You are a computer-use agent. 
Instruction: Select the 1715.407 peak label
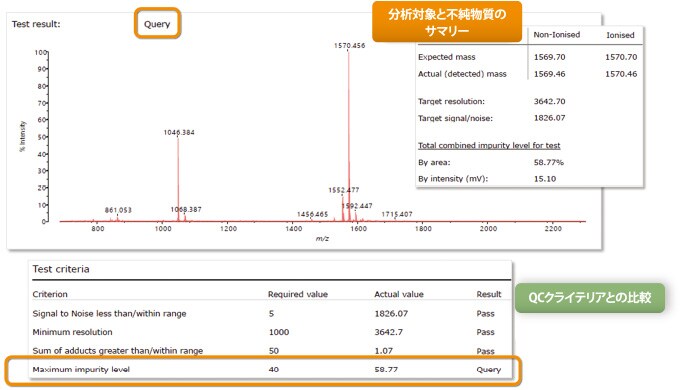point(397,214)
